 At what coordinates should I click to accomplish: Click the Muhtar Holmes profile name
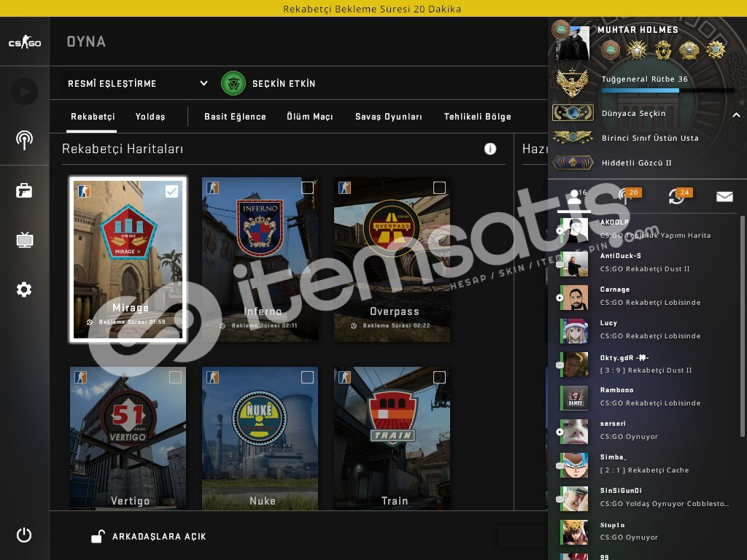coord(638,29)
